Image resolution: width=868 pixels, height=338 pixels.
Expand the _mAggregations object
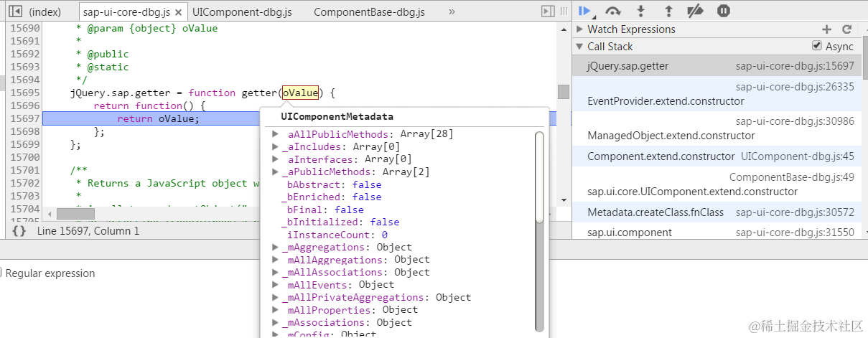[x=276, y=247]
